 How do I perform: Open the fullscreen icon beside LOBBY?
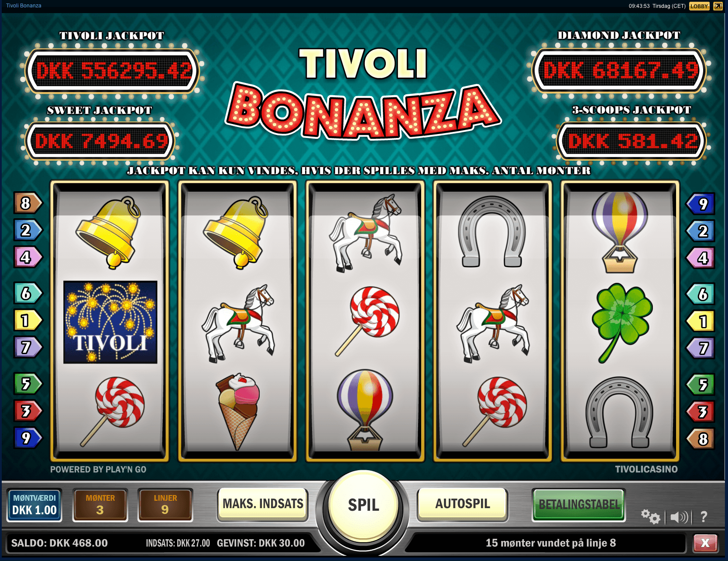coord(718,6)
